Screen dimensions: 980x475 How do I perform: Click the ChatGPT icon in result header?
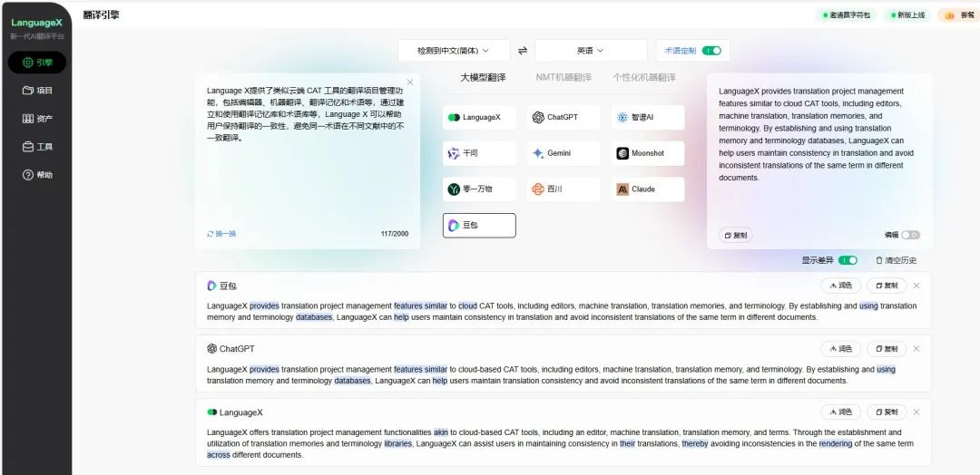(x=211, y=349)
